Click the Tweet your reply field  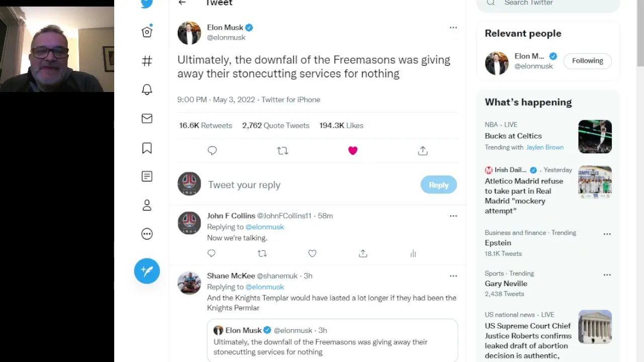302,185
